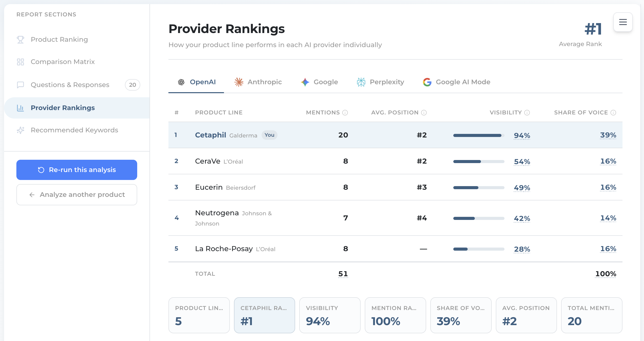
Task: Click the Neutrogena product line name
Action: coord(217,213)
